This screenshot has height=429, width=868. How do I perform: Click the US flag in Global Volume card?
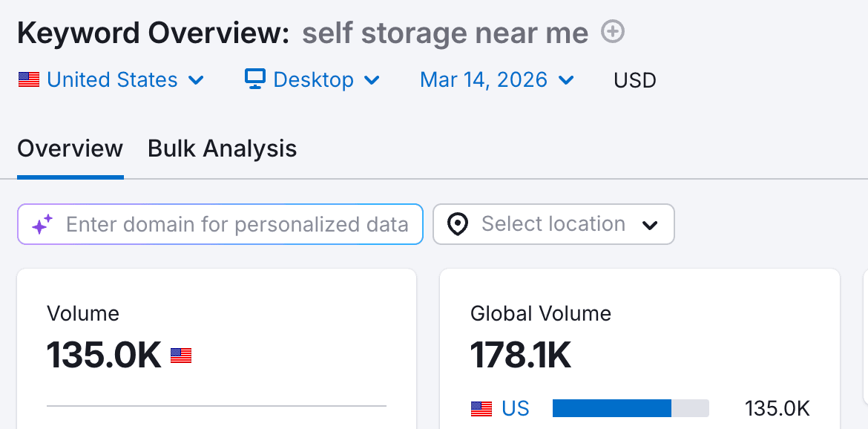pyautogui.click(x=481, y=408)
